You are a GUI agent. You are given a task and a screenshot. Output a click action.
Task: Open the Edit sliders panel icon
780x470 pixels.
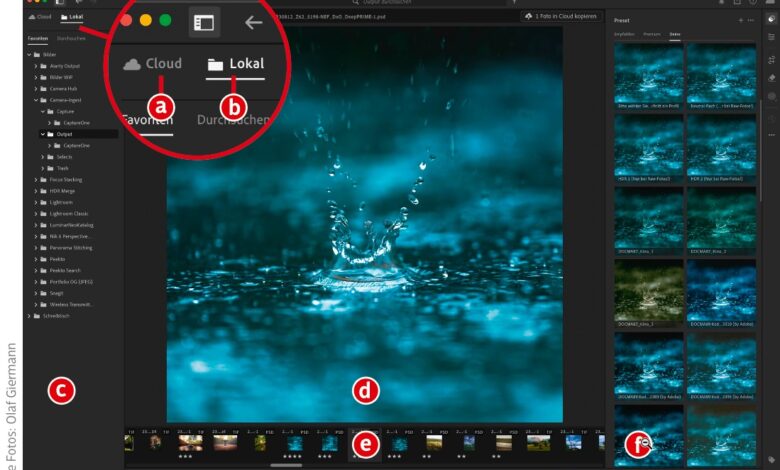click(772, 38)
